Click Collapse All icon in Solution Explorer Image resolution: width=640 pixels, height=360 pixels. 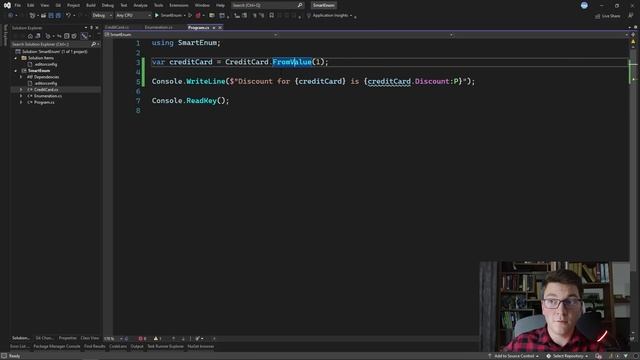(67, 36)
